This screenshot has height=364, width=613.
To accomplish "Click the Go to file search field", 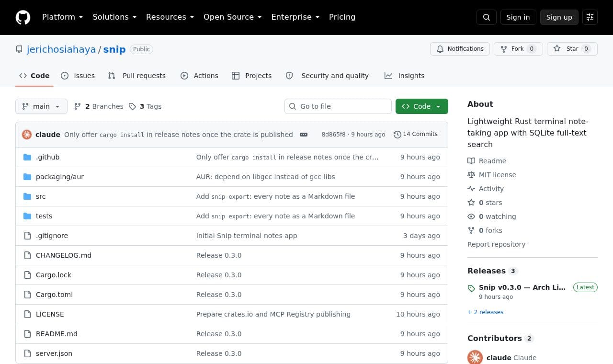I will [x=338, y=106].
